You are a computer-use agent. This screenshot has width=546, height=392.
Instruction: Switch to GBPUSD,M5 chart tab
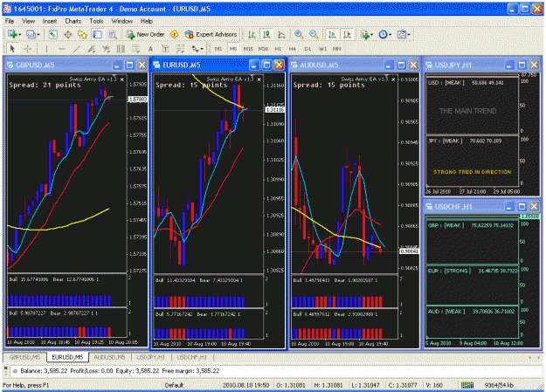pyautogui.click(x=24, y=357)
